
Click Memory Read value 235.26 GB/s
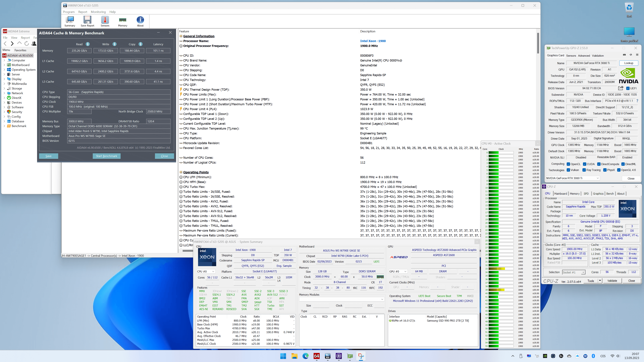point(79,50)
